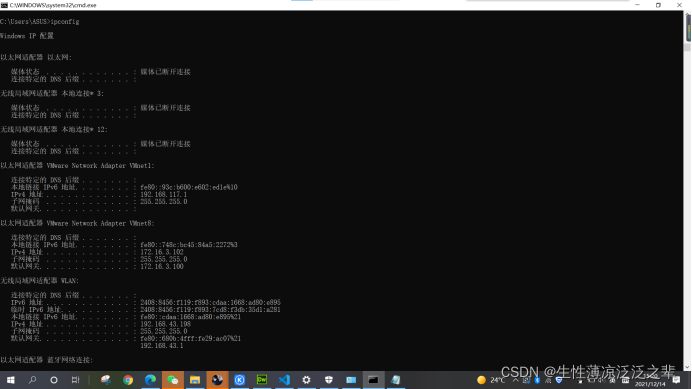The height and width of the screenshot is (389, 692).
Task: Open the notepad-like icon at taskbar end
Action: [395, 380]
